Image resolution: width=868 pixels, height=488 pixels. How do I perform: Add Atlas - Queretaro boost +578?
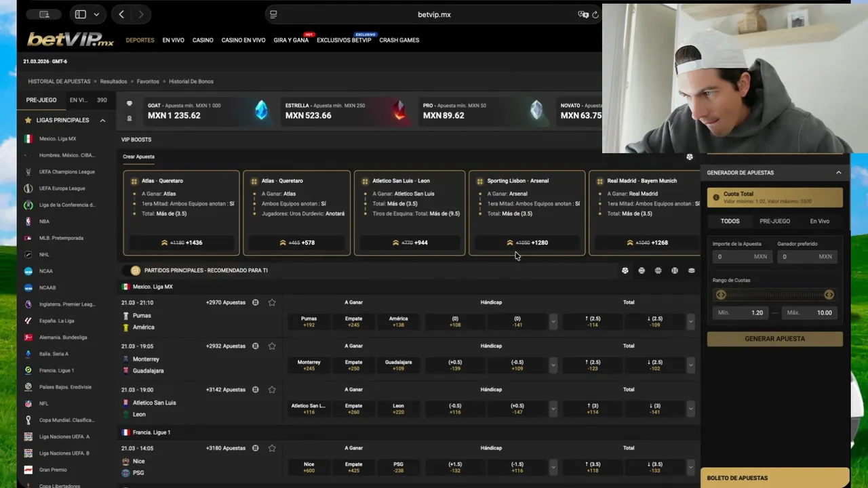tap(296, 243)
